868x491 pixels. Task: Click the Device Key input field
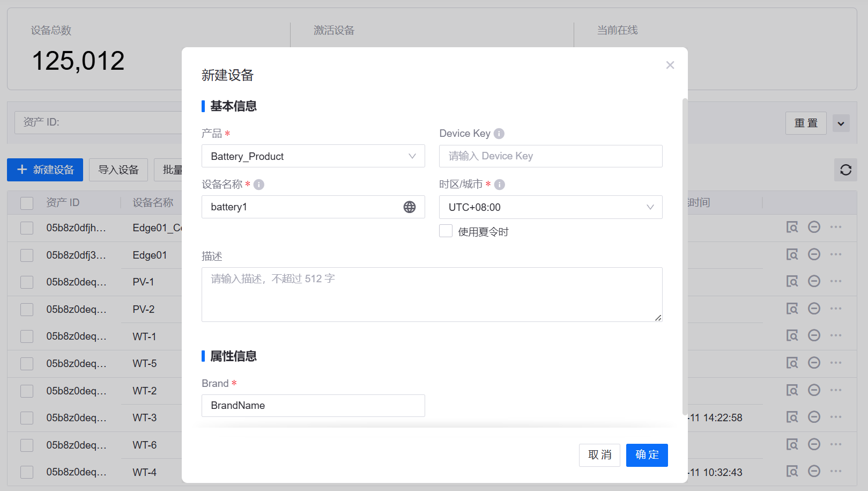click(551, 156)
